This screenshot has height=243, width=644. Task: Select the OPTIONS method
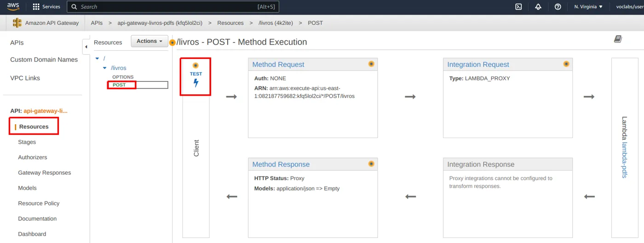tap(123, 77)
